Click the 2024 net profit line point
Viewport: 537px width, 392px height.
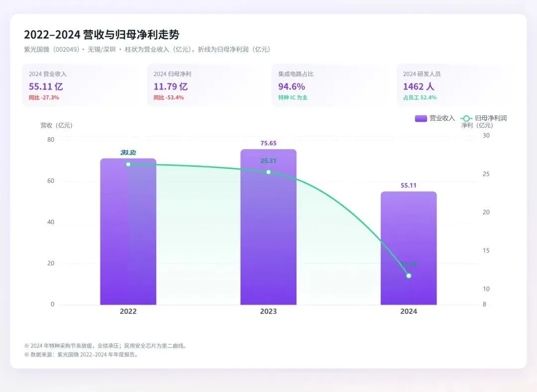tap(409, 276)
